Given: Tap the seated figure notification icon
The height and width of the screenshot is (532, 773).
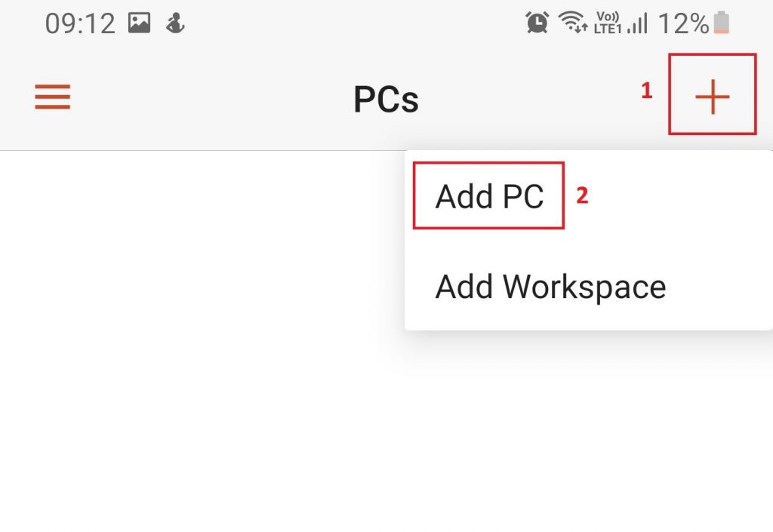Looking at the screenshot, I should [x=175, y=23].
